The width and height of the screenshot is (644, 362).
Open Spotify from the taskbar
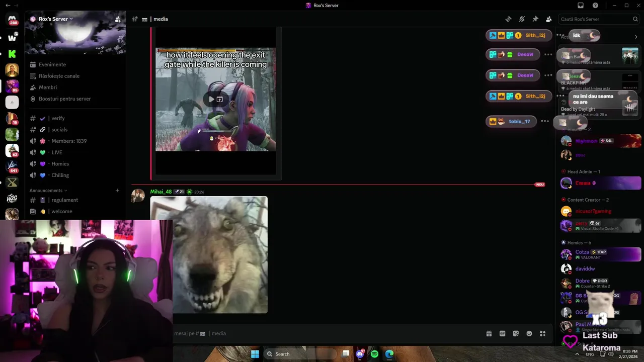(x=374, y=354)
